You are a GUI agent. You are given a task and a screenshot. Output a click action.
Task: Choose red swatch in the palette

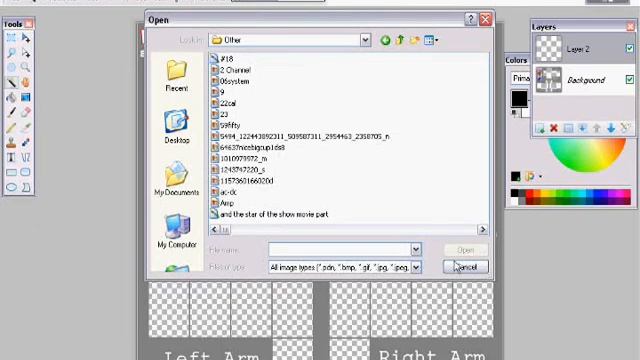click(x=530, y=193)
